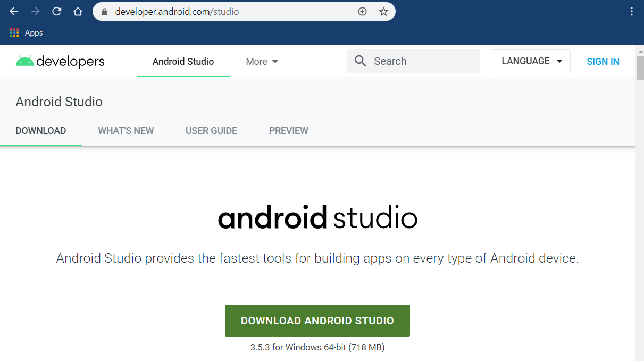This screenshot has width=644, height=361.
Task: Click the browser forward arrow
Action: (x=36, y=11)
